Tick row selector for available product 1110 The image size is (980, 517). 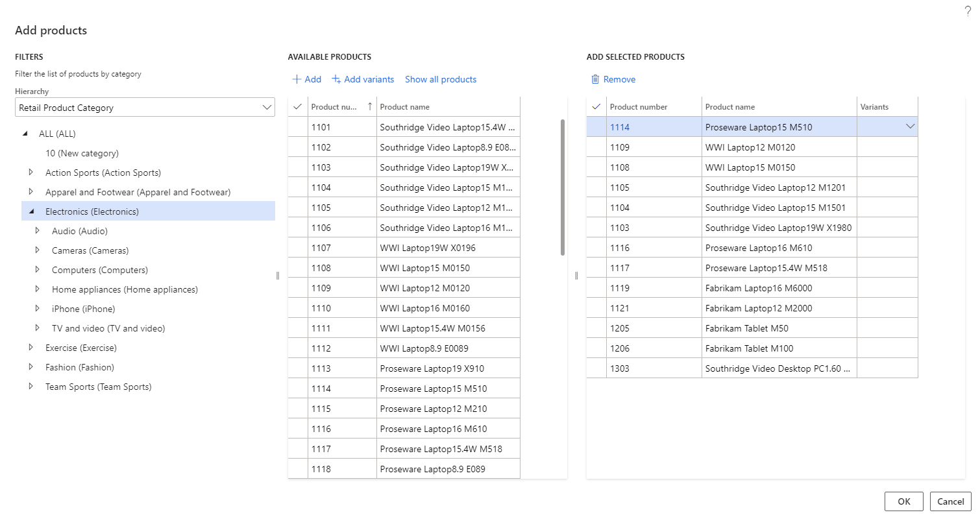pos(298,308)
